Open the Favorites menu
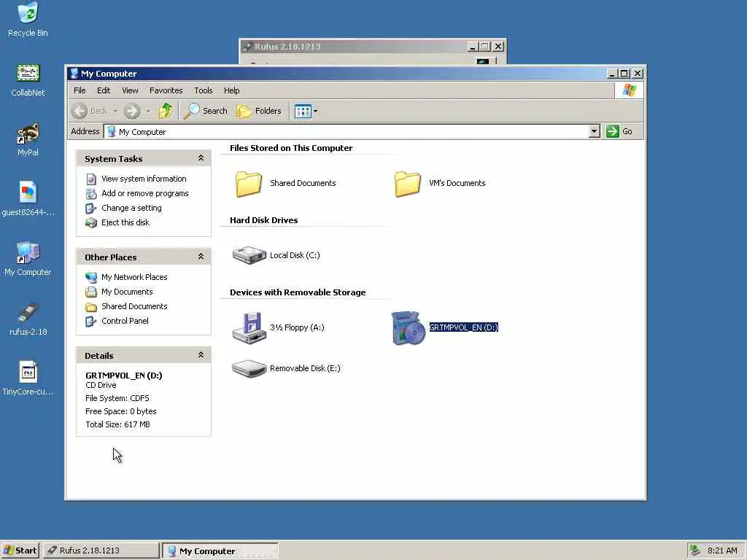 (166, 90)
